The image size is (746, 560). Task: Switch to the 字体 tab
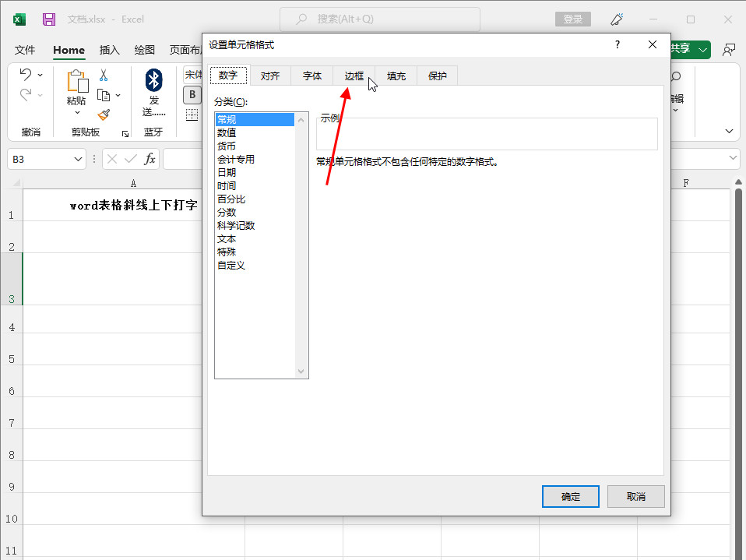[x=312, y=76]
